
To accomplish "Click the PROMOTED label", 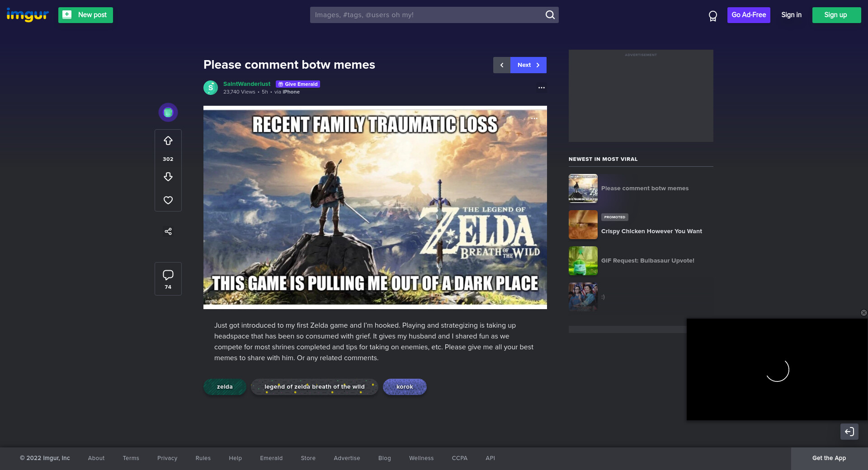I will tap(615, 217).
